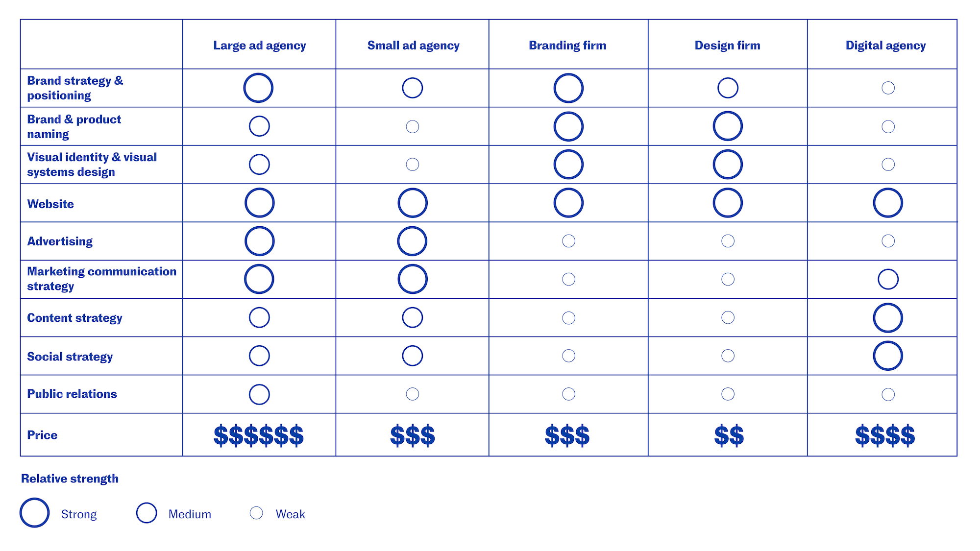980x551 pixels.
Task: Select the Branding firm column header
Action: (x=567, y=46)
